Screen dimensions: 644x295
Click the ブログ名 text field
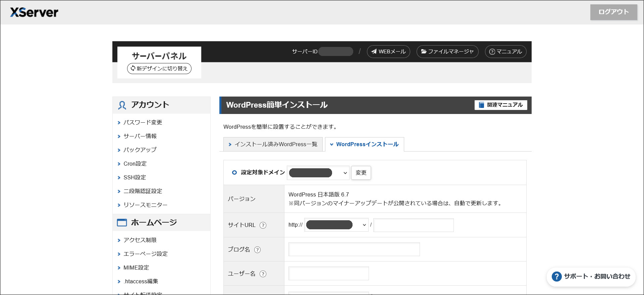(354, 249)
